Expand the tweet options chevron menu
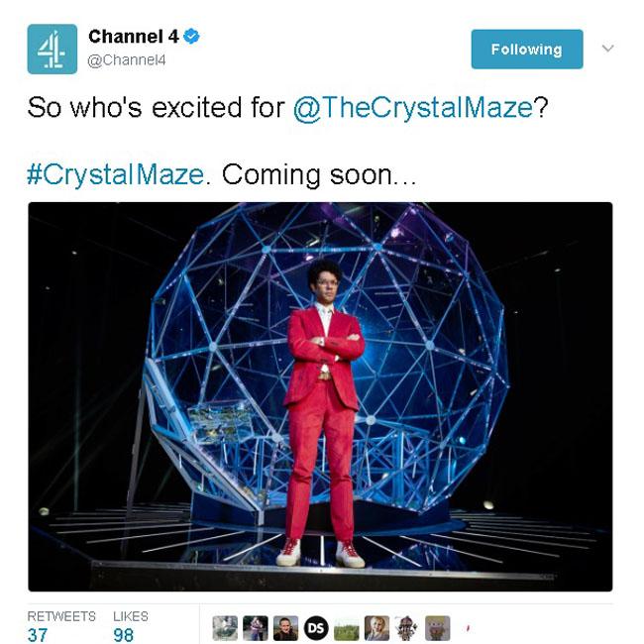 (608, 49)
